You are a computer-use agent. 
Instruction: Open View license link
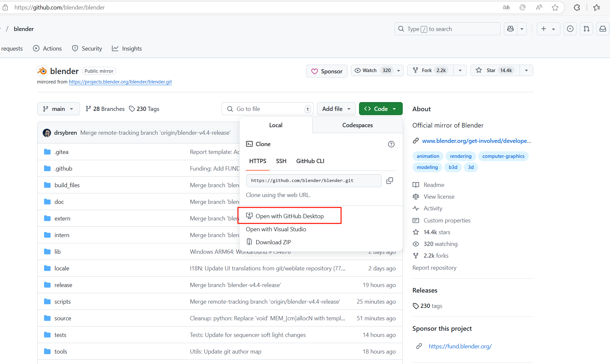point(439,197)
